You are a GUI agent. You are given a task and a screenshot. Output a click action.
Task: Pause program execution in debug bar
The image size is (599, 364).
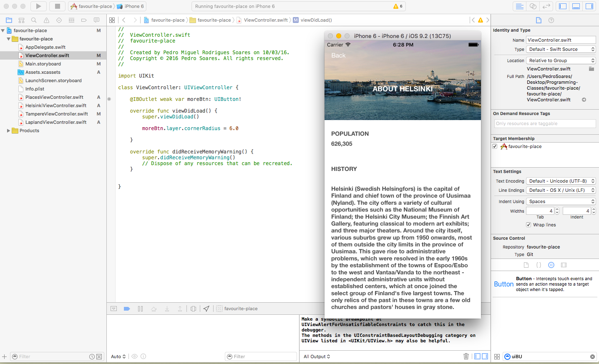click(140, 309)
